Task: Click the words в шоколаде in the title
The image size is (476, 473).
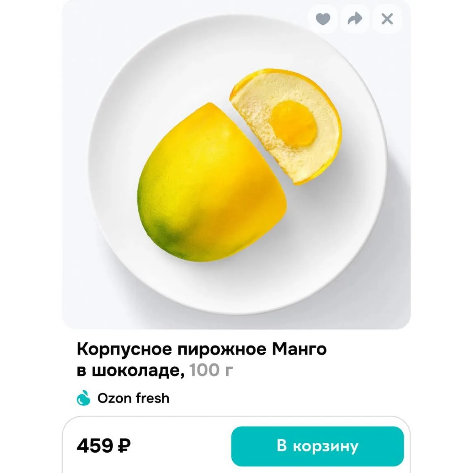Action: (x=131, y=370)
